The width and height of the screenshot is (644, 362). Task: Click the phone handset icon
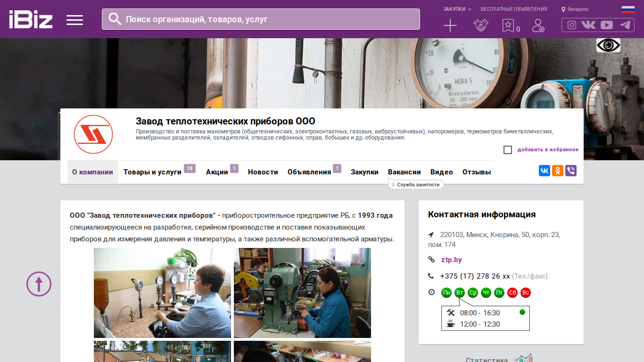tap(431, 276)
